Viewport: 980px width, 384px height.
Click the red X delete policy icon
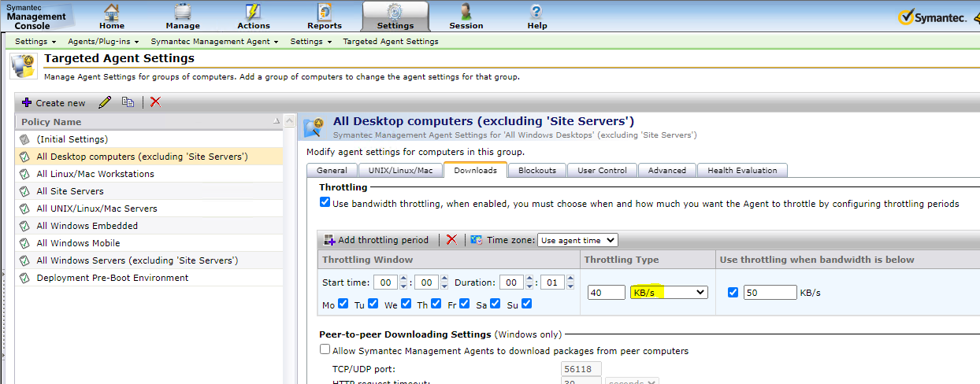[155, 102]
